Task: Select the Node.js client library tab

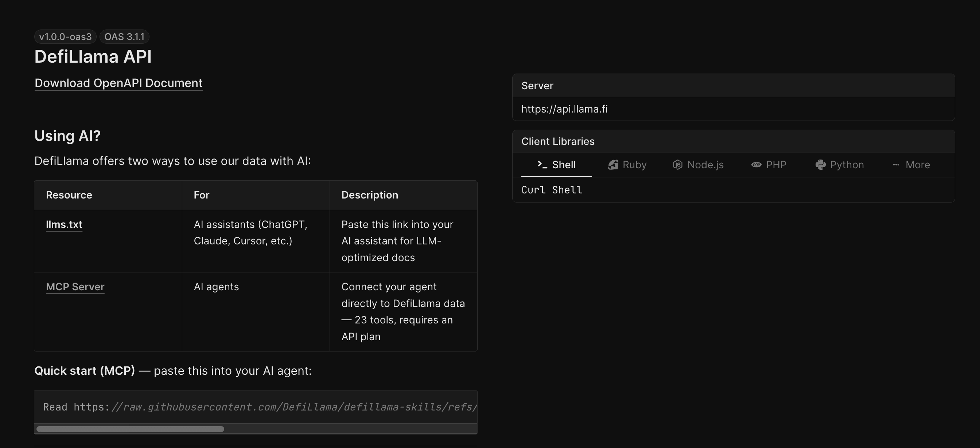Action: [x=698, y=165]
